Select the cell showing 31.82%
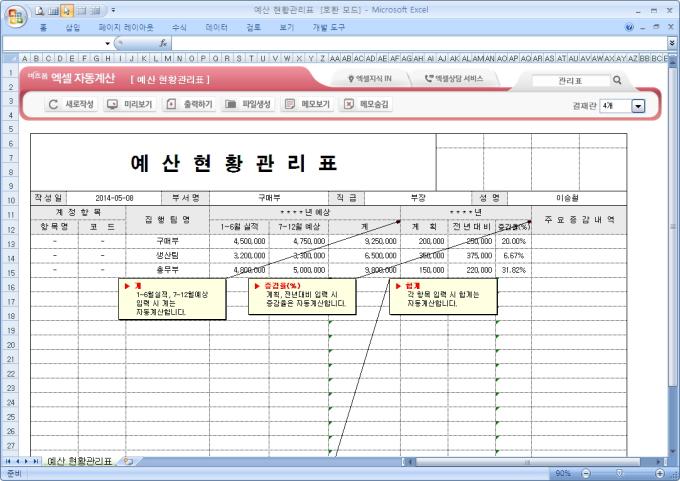The width and height of the screenshot is (680, 481). click(x=513, y=270)
